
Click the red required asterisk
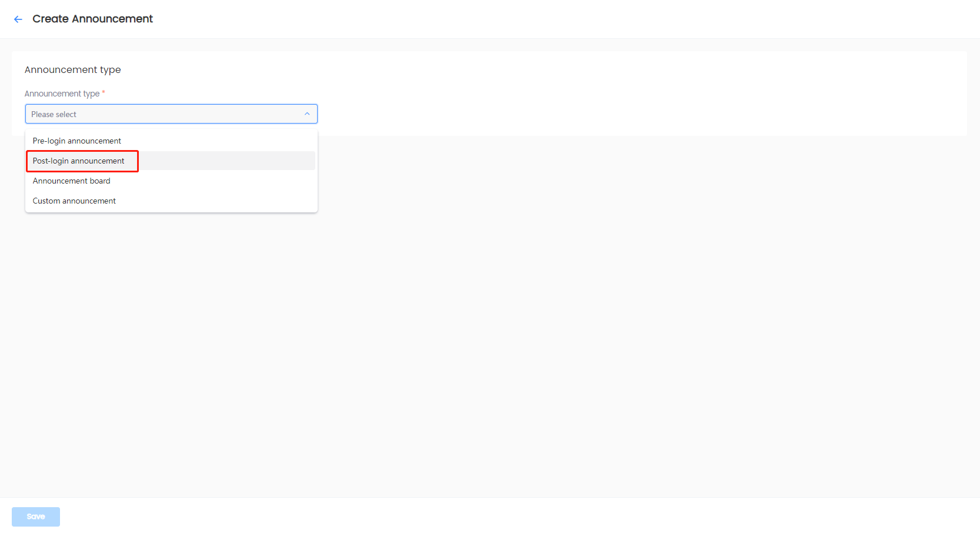pos(104,92)
